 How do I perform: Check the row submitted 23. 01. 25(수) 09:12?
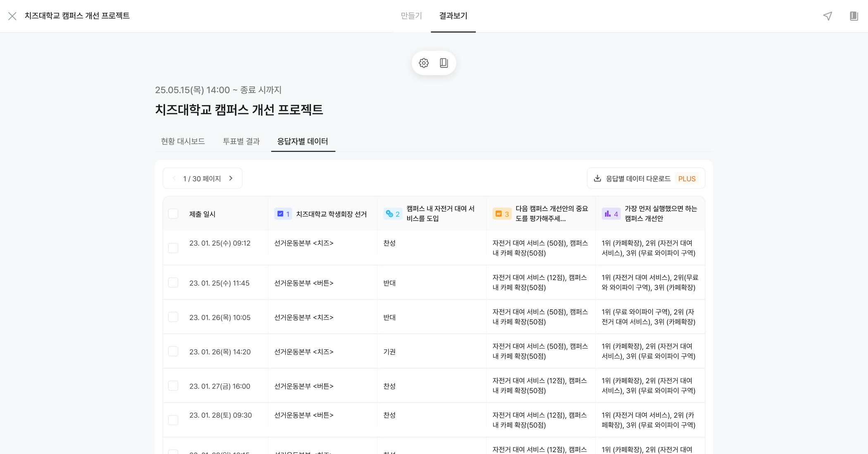coord(173,248)
